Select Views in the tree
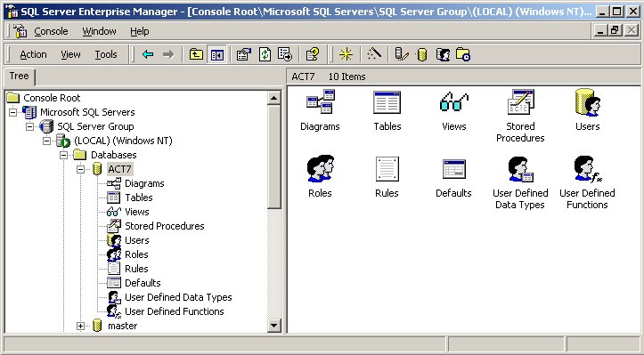Image resolution: width=644 pixels, height=355 pixels. [x=137, y=212]
